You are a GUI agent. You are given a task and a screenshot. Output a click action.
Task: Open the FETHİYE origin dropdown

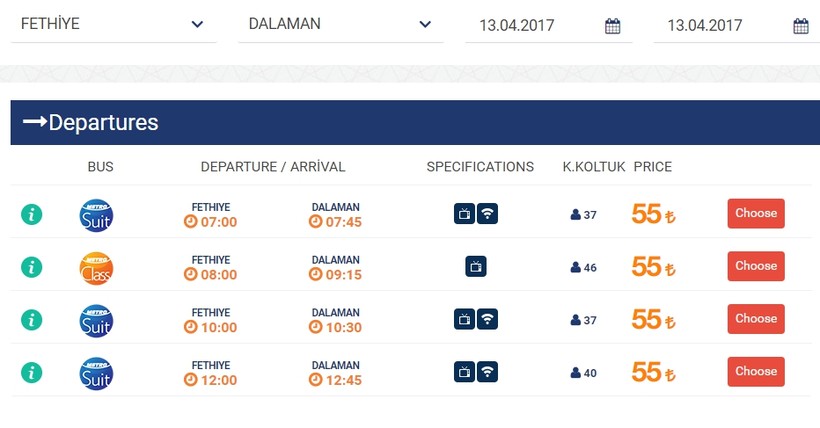pos(113,25)
